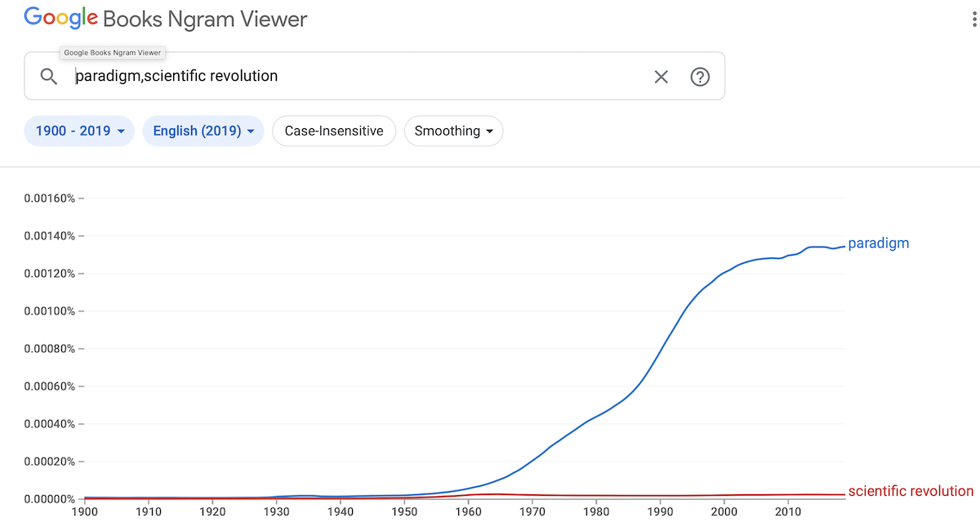Click the Google Books Ngram Viewer tooltip
This screenshot has width=980, height=531.
[x=114, y=52]
